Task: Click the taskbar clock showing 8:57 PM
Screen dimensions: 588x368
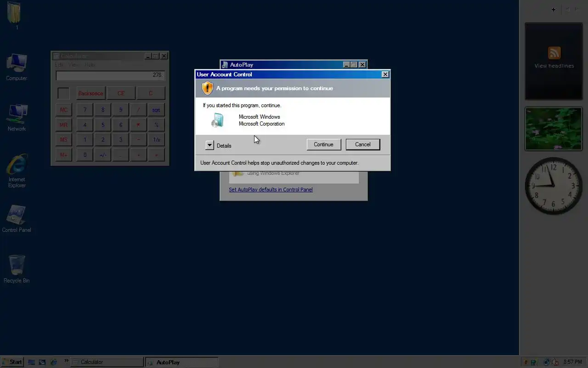Action: 573,362
